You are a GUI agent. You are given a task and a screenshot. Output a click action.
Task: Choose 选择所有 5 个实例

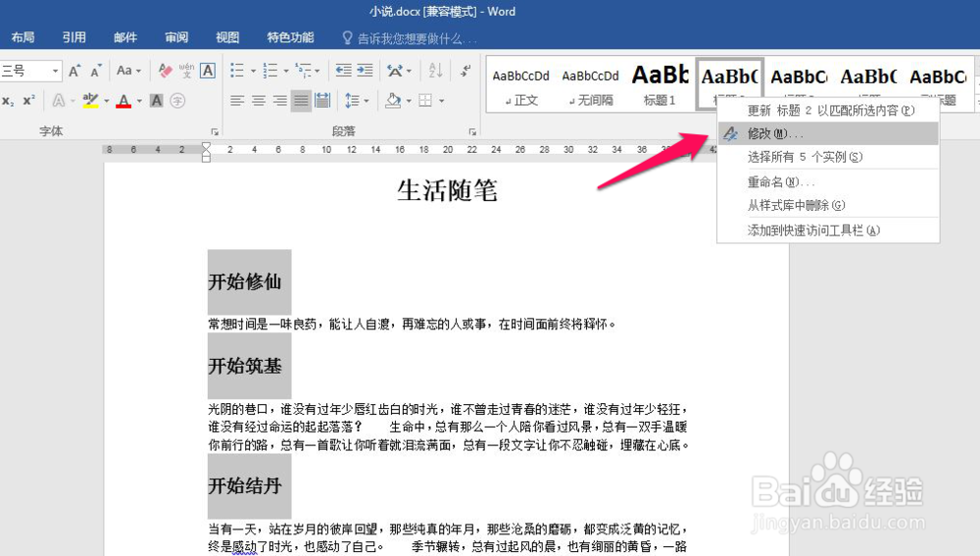point(828,157)
